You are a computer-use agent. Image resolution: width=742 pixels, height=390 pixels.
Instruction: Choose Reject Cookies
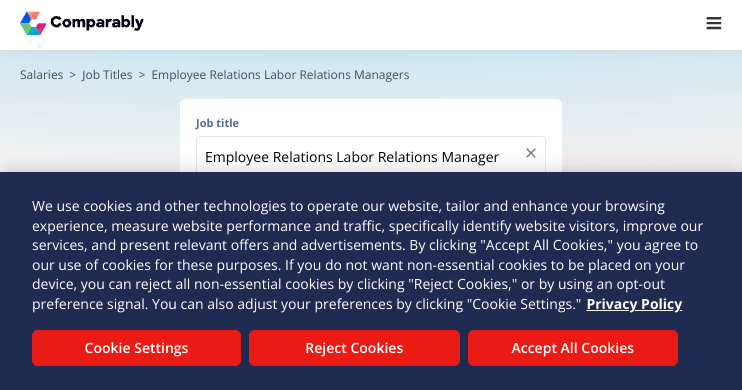click(354, 348)
